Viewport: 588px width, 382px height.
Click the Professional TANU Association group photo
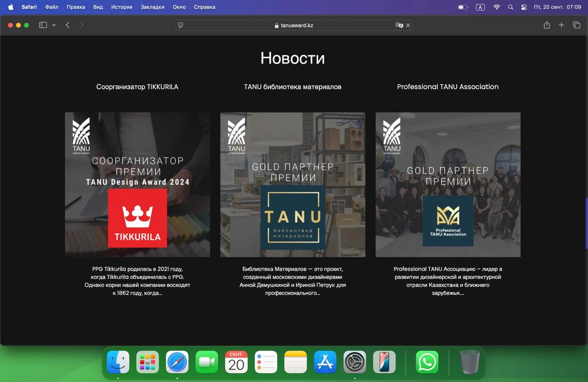(448, 185)
